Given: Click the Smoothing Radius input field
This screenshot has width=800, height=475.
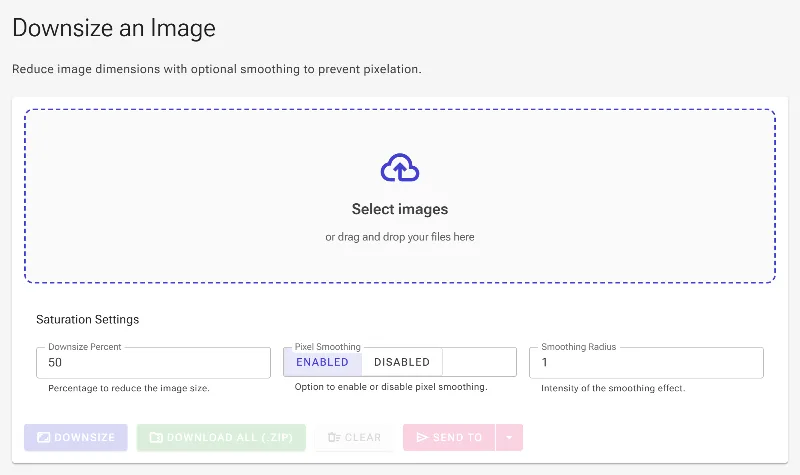Looking at the screenshot, I should [x=646, y=363].
